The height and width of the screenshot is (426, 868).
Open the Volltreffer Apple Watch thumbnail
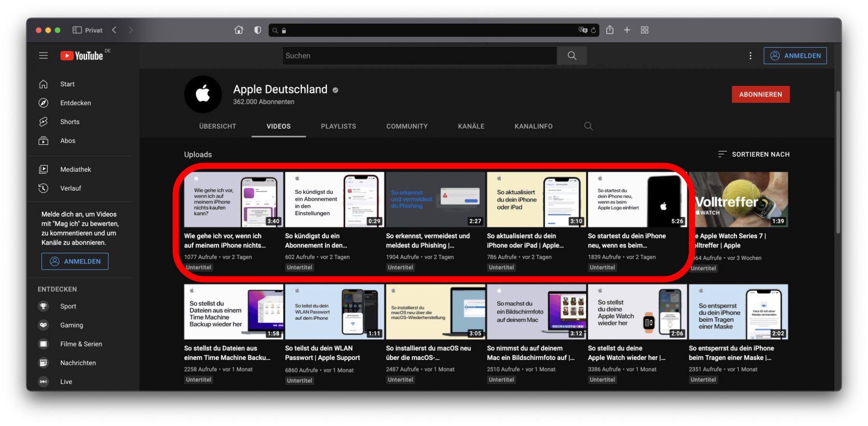click(739, 199)
